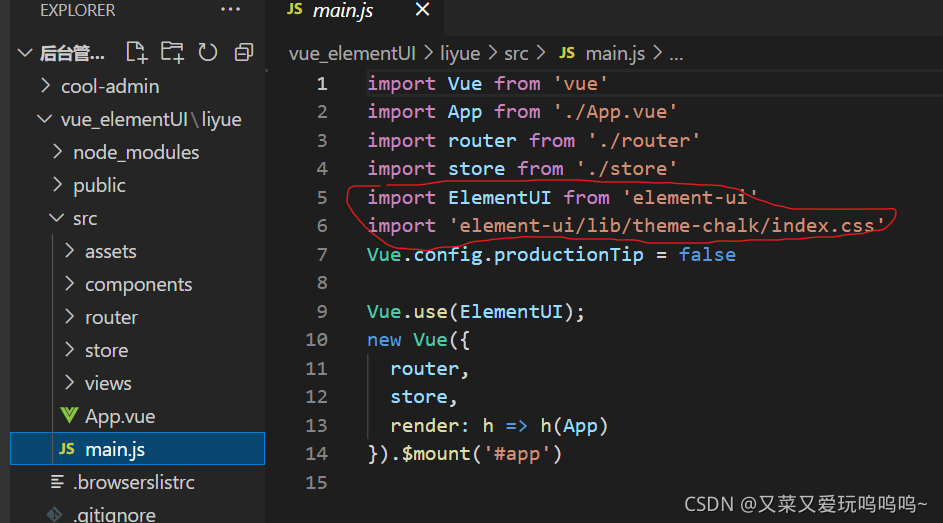Click store, on line 12
This screenshot has width=943, height=523.
coord(424,397)
